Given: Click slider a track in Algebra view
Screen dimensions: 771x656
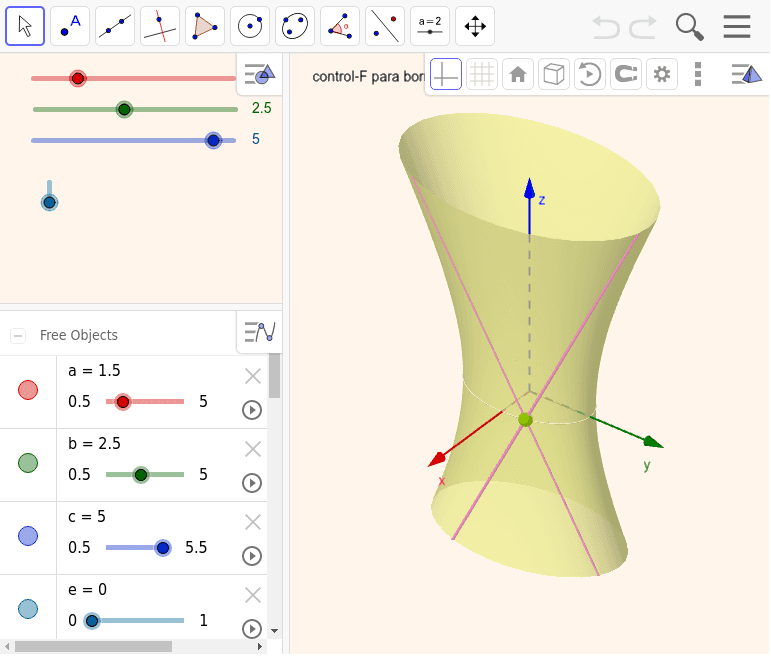Looking at the screenshot, I should pos(145,402).
